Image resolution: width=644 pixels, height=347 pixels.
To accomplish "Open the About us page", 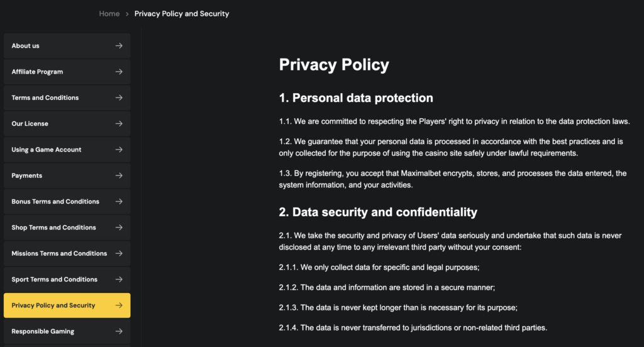I will click(67, 46).
